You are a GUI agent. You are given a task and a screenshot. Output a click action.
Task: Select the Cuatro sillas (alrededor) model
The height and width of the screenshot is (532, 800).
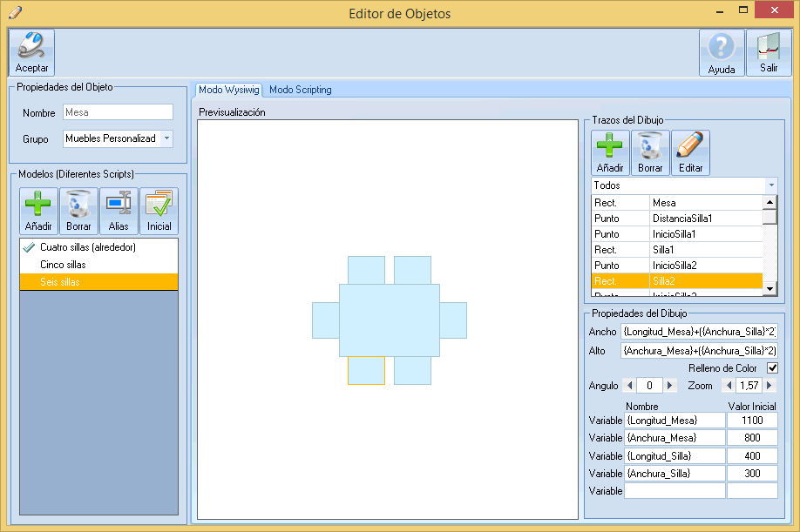point(87,247)
